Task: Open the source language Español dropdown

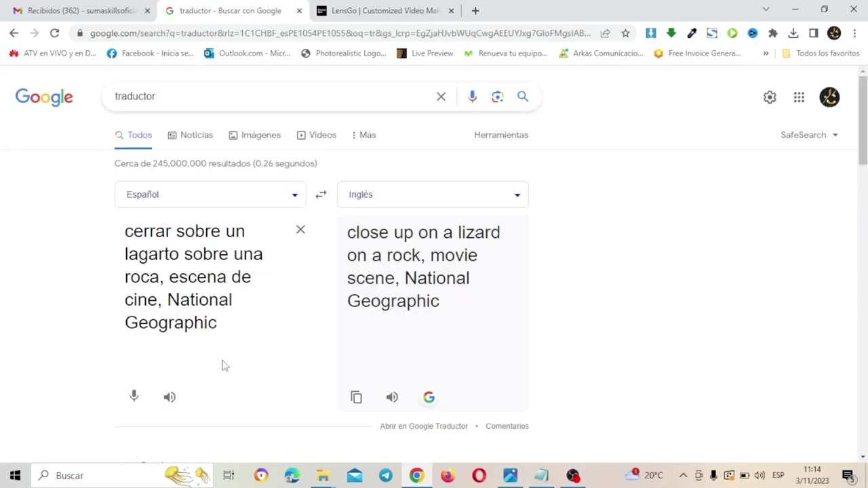Action: coord(210,195)
